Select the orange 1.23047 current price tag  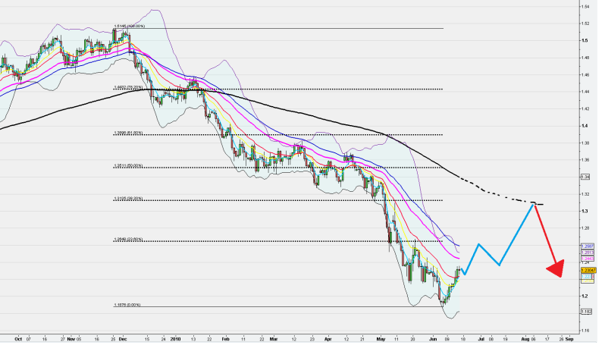click(x=588, y=270)
